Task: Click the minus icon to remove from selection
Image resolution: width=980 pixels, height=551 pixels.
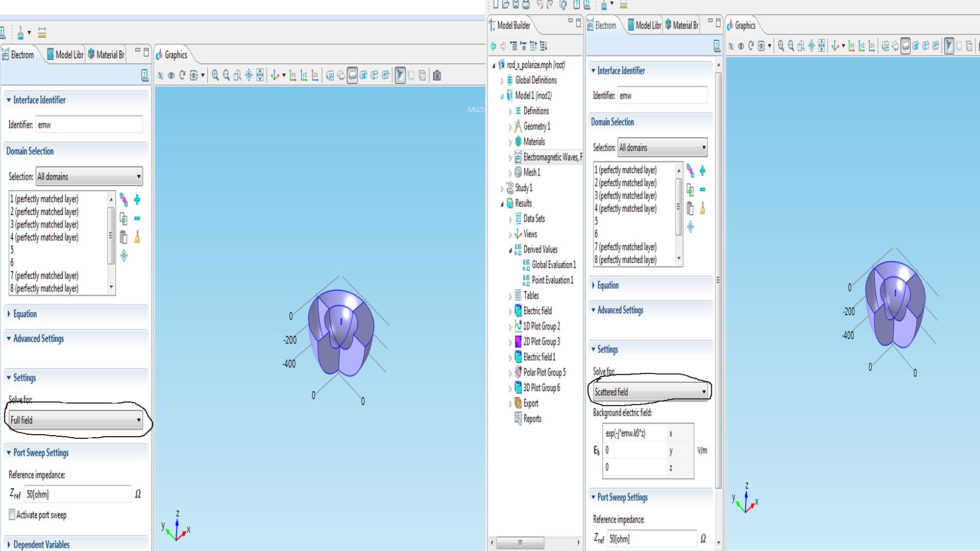Action: click(x=137, y=218)
